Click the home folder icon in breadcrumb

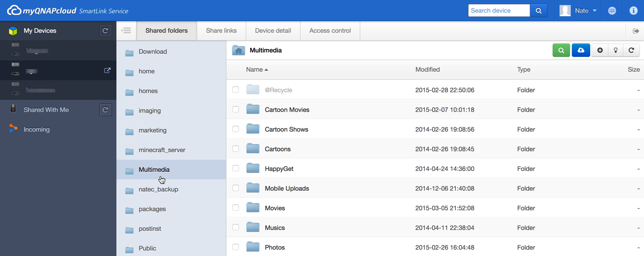point(239,51)
